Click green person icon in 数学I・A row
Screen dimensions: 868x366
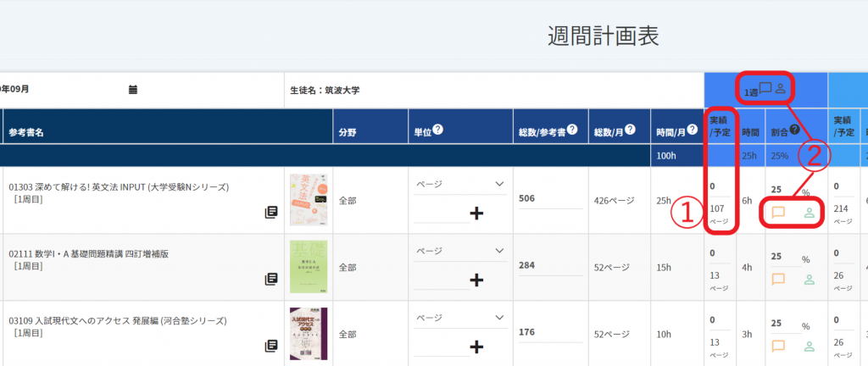pyautogui.click(x=809, y=279)
